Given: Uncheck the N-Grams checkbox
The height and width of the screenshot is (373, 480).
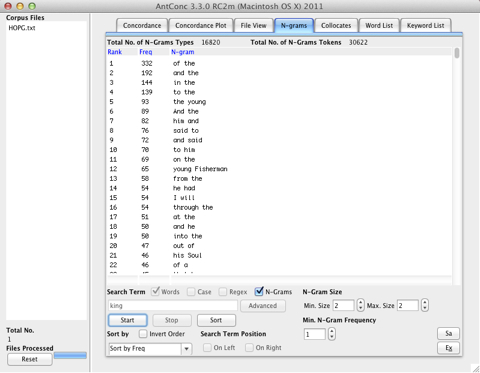Looking at the screenshot, I should point(259,292).
